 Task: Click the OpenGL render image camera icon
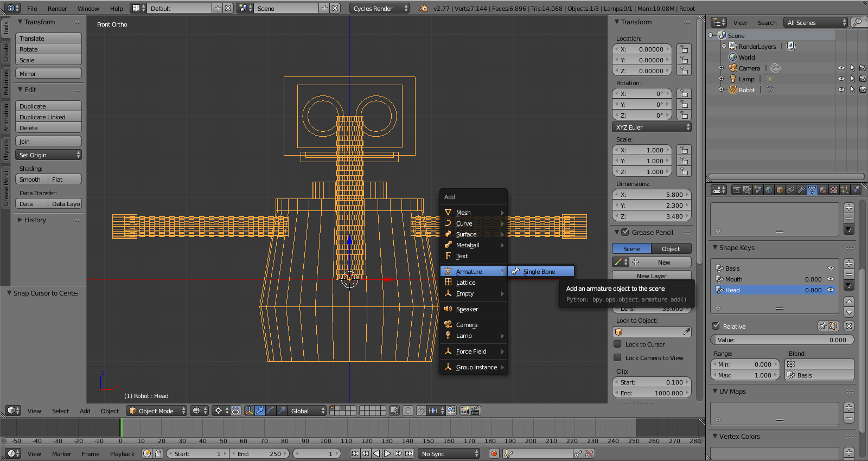click(x=464, y=411)
